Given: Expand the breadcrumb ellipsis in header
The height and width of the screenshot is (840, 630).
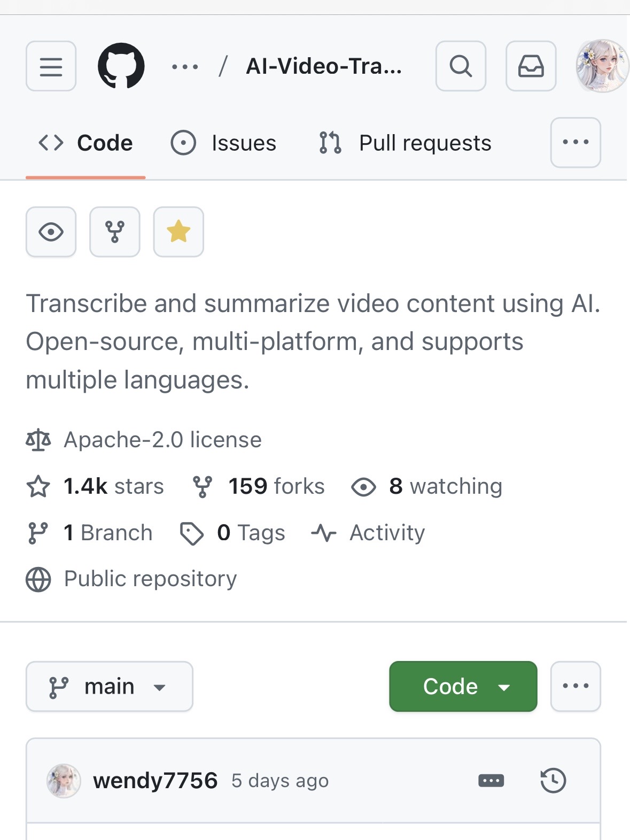Looking at the screenshot, I should (185, 67).
